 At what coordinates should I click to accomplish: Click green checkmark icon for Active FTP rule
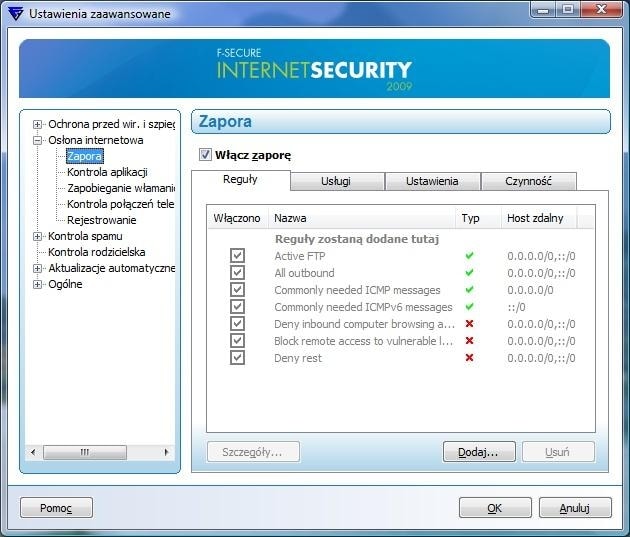pyautogui.click(x=469, y=256)
